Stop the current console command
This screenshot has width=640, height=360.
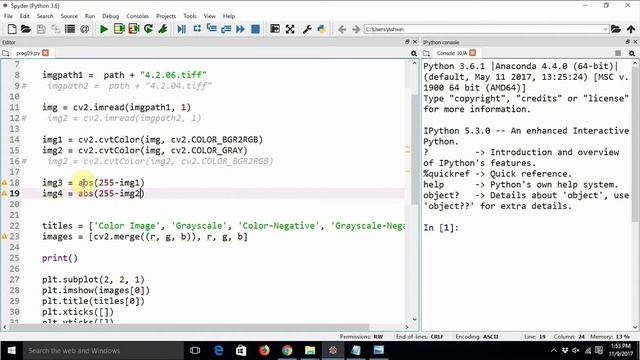[x=618, y=53]
